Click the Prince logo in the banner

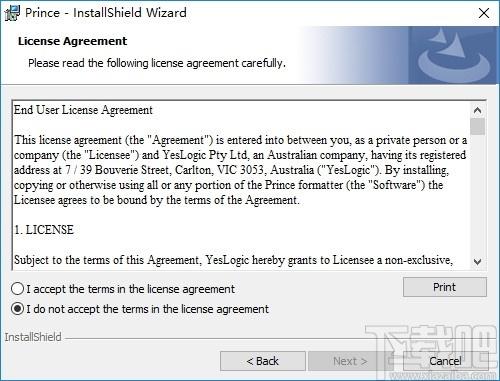pyautogui.click(x=454, y=55)
